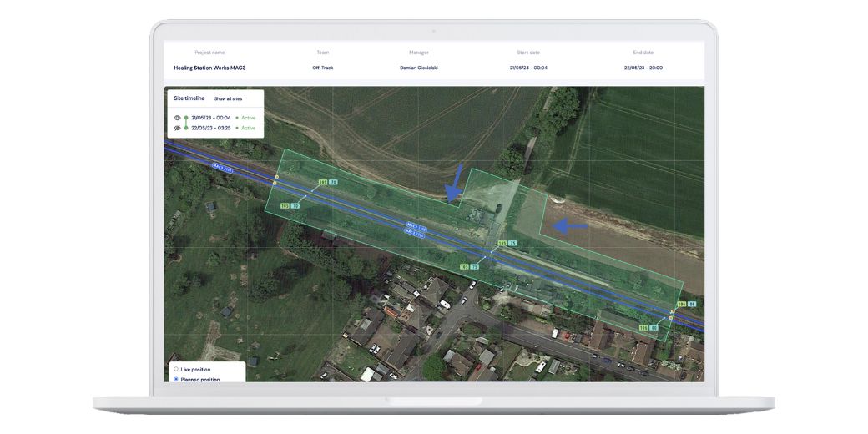The width and height of the screenshot is (868, 434).
Task: Click the Show all sites link
Action: coord(228,98)
